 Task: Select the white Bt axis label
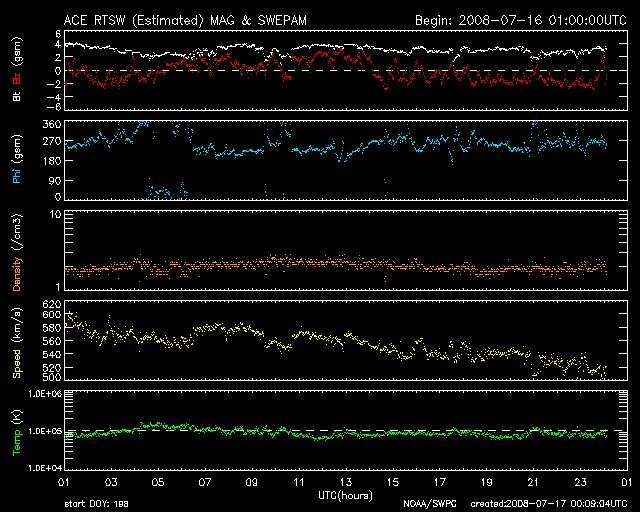[x=17, y=97]
